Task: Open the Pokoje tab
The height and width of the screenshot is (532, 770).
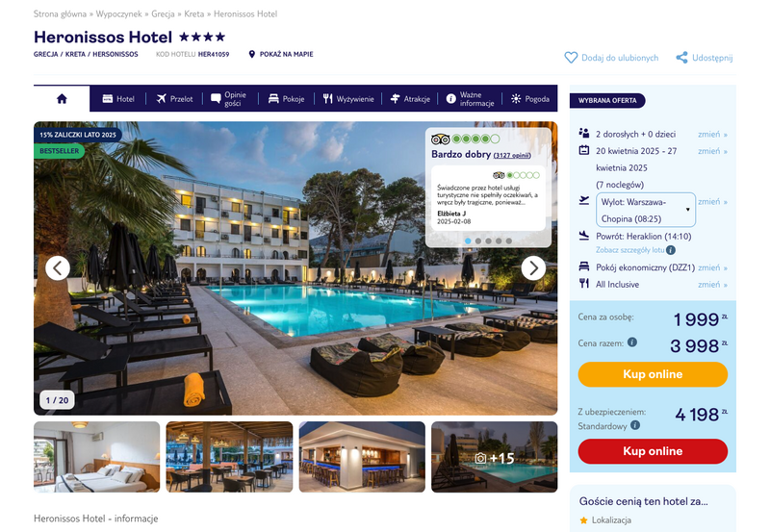Action: click(286, 99)
